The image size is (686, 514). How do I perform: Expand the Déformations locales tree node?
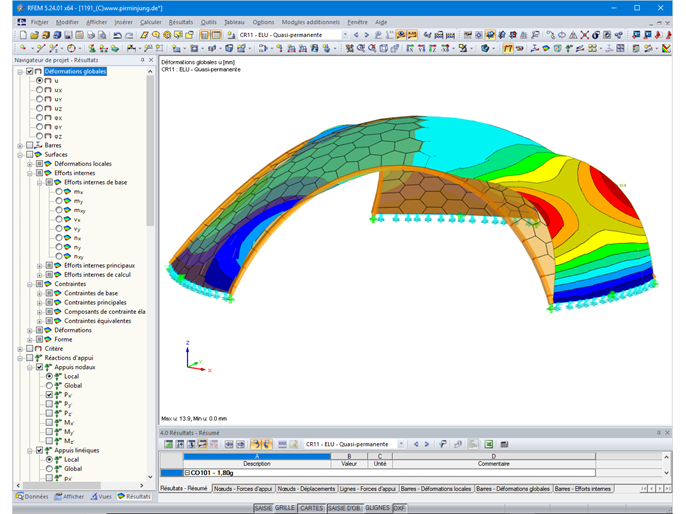tap(30, 164)
